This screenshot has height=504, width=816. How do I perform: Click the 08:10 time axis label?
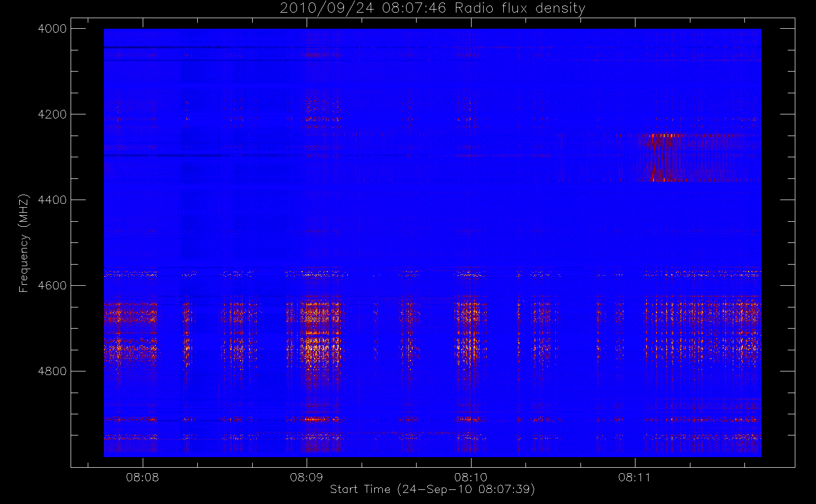point(471,477)
